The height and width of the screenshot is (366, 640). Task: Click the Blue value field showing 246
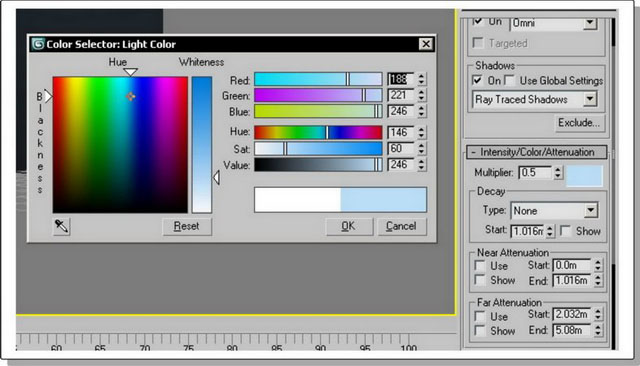[402, 111]
